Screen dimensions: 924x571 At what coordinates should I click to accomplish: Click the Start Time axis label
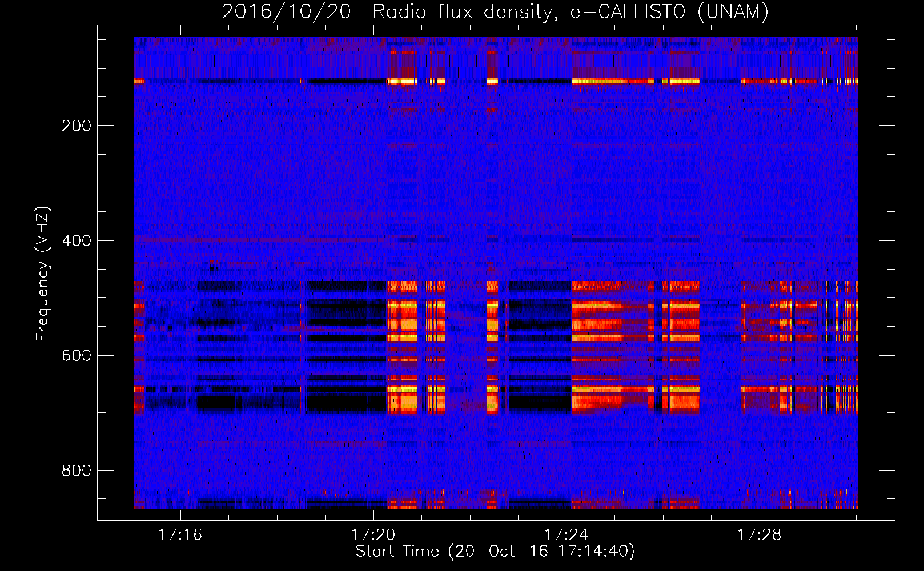point(495,552)
